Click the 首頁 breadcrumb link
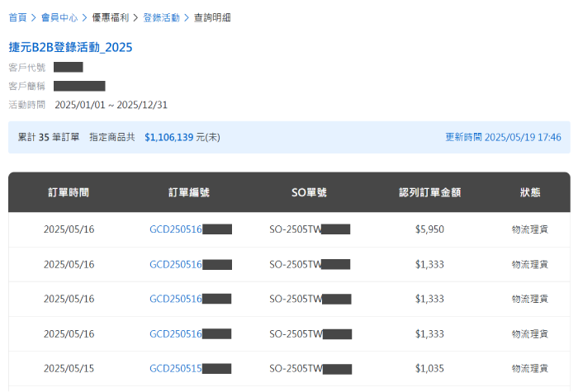This screenshot has width=578, height=392. click(17, 17)
